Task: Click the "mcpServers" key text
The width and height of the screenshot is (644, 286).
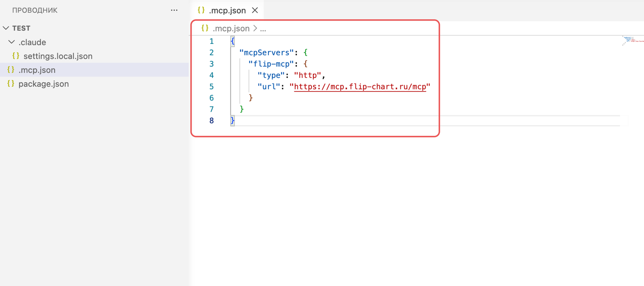Action: [x=267, y=53]
